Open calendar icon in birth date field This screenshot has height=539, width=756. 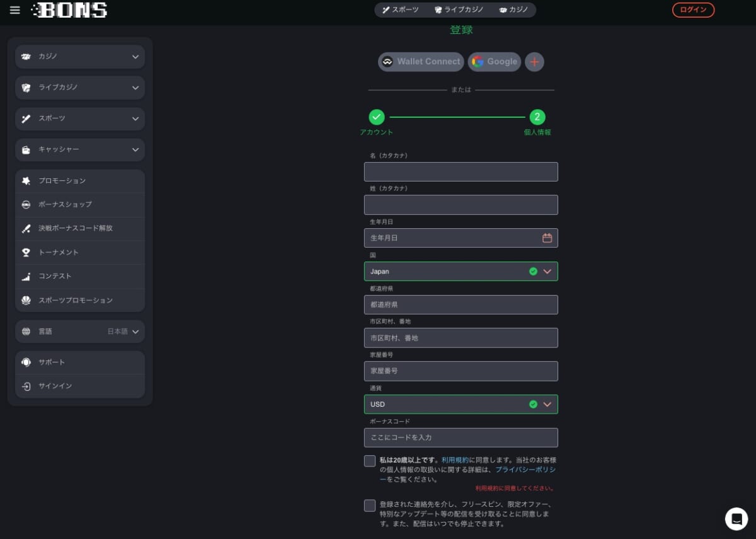pyautogui.click(x=547, y=238)
